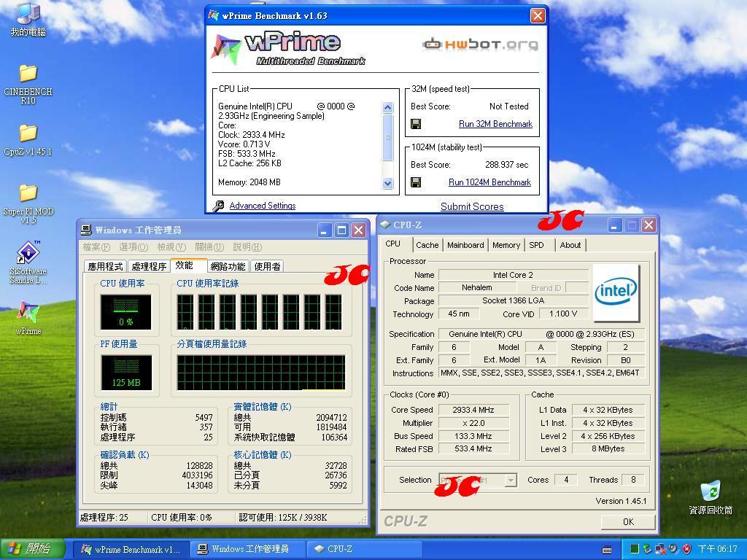The width and height of the screenshot is (747, 560).
Task: Run the 32M Benchmark link
Action: [495, 124]
